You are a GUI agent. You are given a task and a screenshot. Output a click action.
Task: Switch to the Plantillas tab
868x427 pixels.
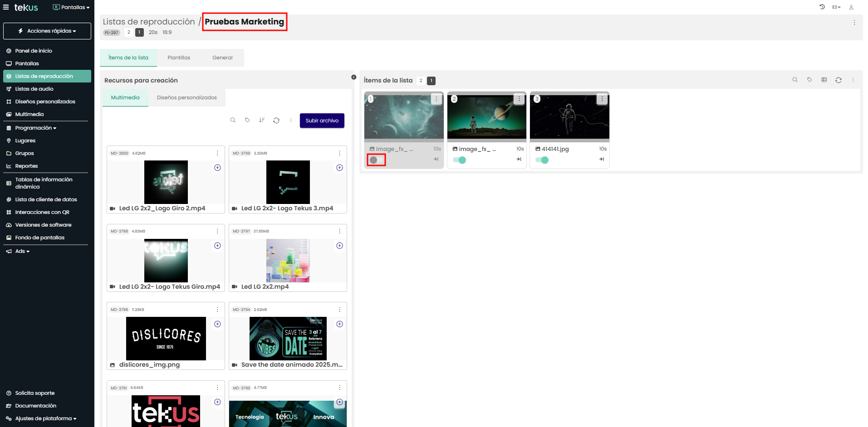pyautogui.click(x=179, y=58)
